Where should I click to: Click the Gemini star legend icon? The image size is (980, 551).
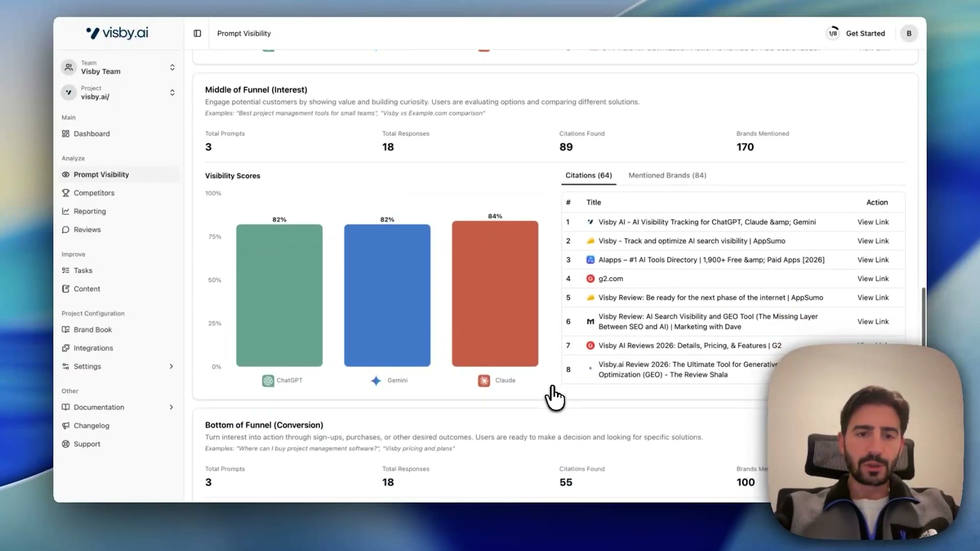pyautogui.click(x=376, y=381)
